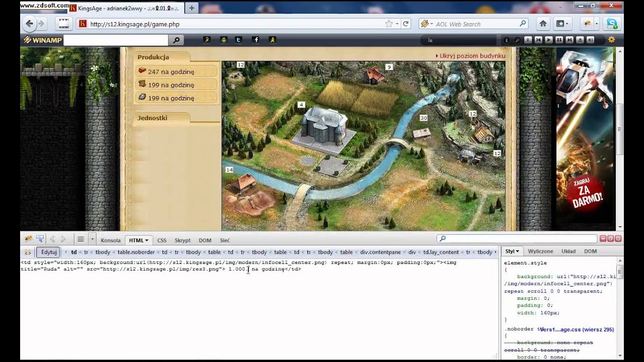The height and width of the screenshot is (362, 644).
Task: Go back with the browser back arrow
Action: pyautogui.click(x=29, y=24)
